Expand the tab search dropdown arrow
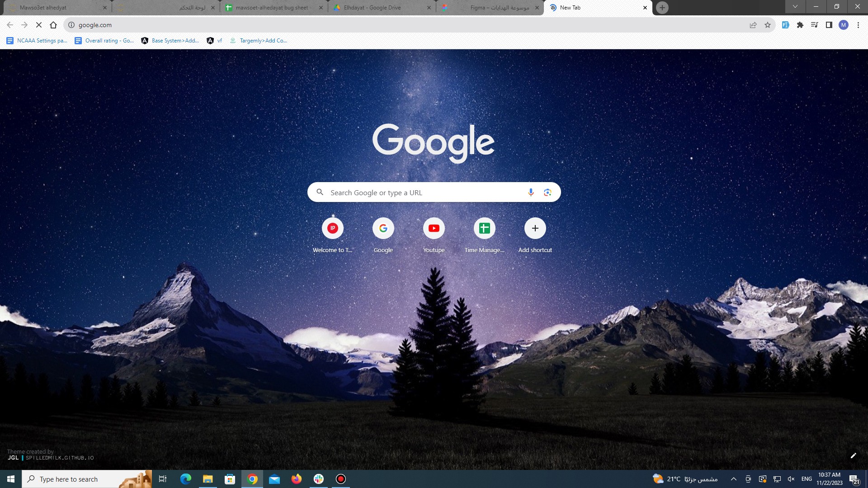 click(795, 7)
